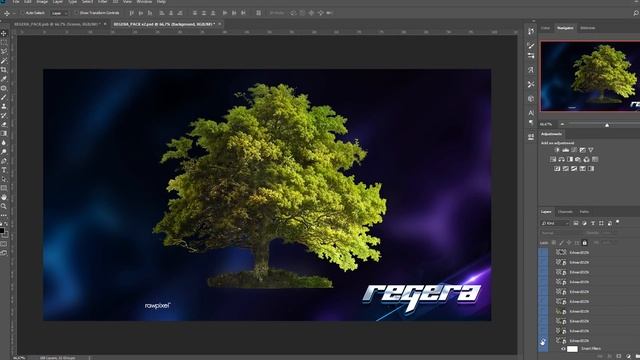
Task: Select the Magic Wand tool
Action: coord(4,61)
